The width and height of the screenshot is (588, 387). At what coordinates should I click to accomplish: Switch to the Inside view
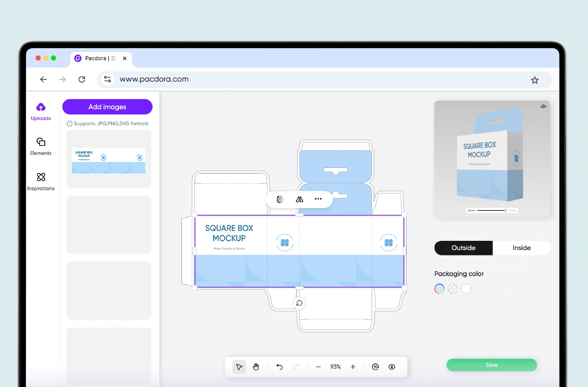point(521,248)
